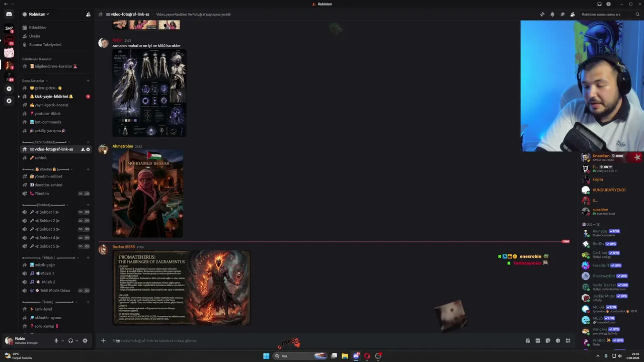Viewport: 644px width, 362px height.
Task: Open File Explorer from the taskbar
Action: 345,356
